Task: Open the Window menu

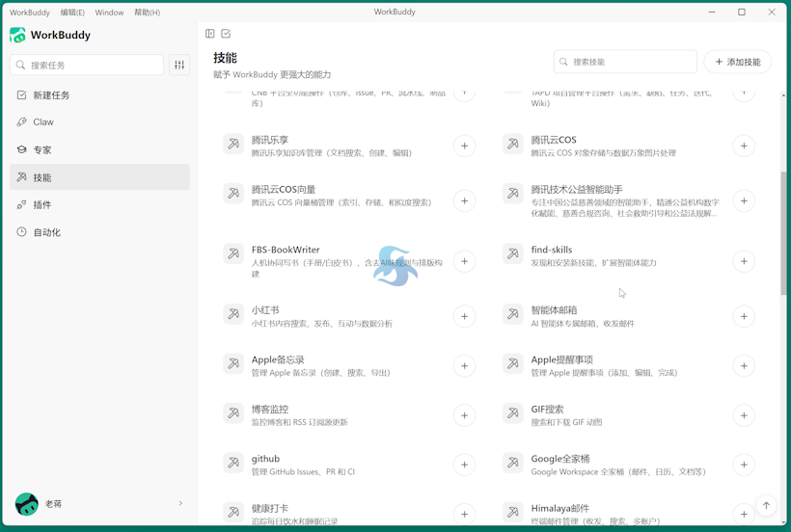Action: click(x=109, y=13)
